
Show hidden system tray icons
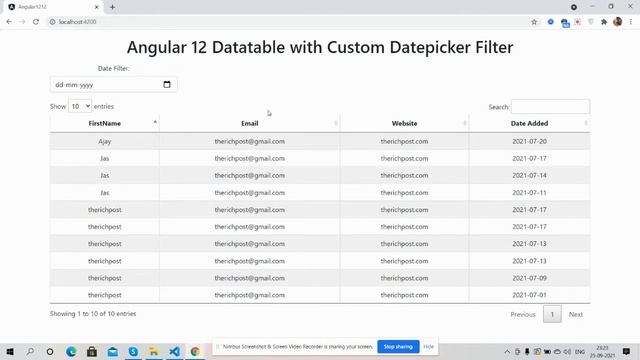pyautogui.click(x=507, y=351)
